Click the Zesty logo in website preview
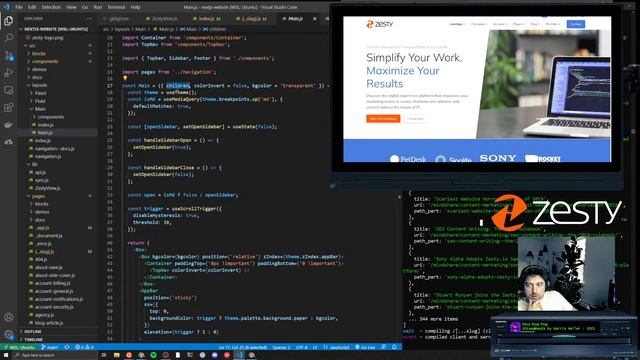This screenshot has height=360, width=640. [380, 24]
